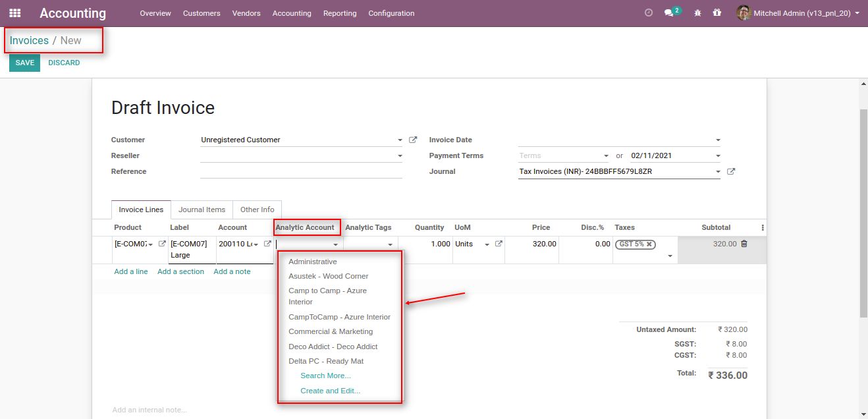Click Add a section link
This screenshot has height=419, width=868.
pos(180,271)
